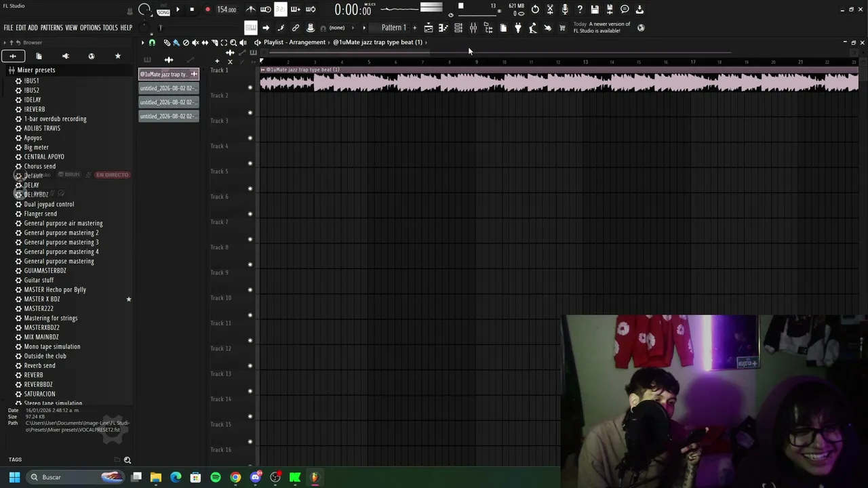The width and height of the screenshot is (868, 488).
Task: Toggle mute on Track 2
Action: [x=250, y=113]
